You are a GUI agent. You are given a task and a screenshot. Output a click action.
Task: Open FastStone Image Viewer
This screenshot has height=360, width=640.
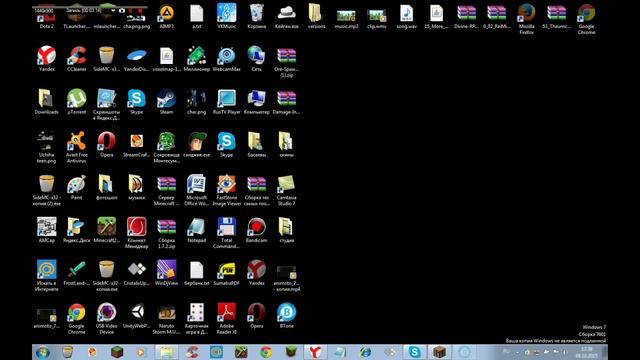pyautogui.click(x=227, y=190)
